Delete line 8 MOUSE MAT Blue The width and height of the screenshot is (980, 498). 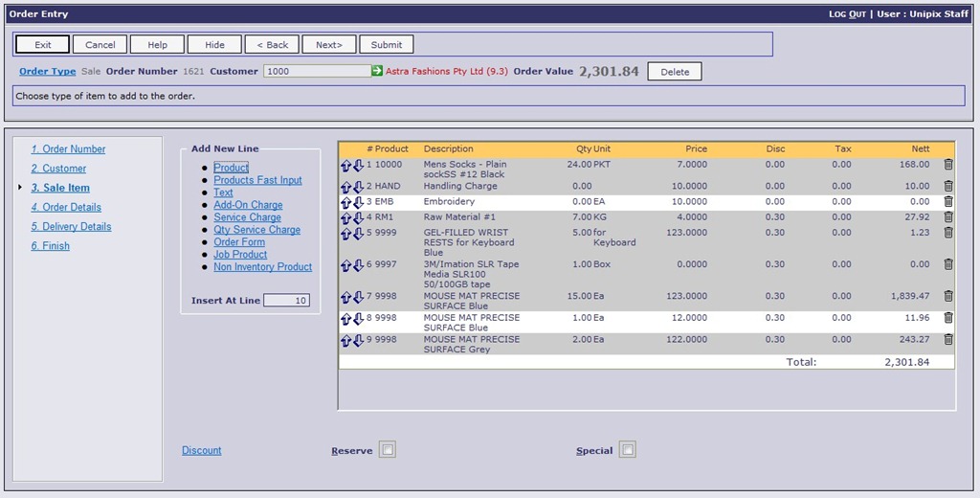coord(948,318)
